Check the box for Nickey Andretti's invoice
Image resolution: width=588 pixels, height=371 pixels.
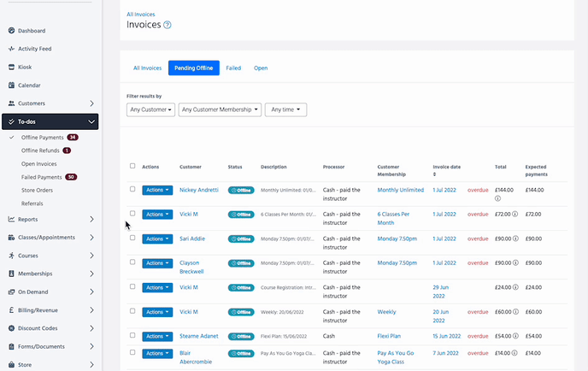tap(132, 190)
